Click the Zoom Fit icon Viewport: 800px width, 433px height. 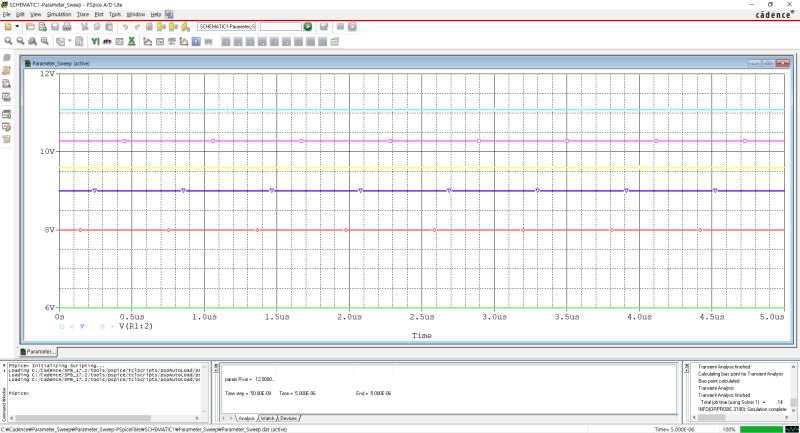pyautogui.click(x=45, y=41)
